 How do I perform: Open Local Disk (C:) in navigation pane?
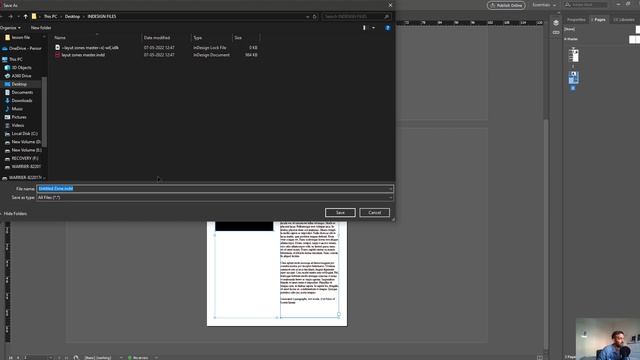(21, 133)
